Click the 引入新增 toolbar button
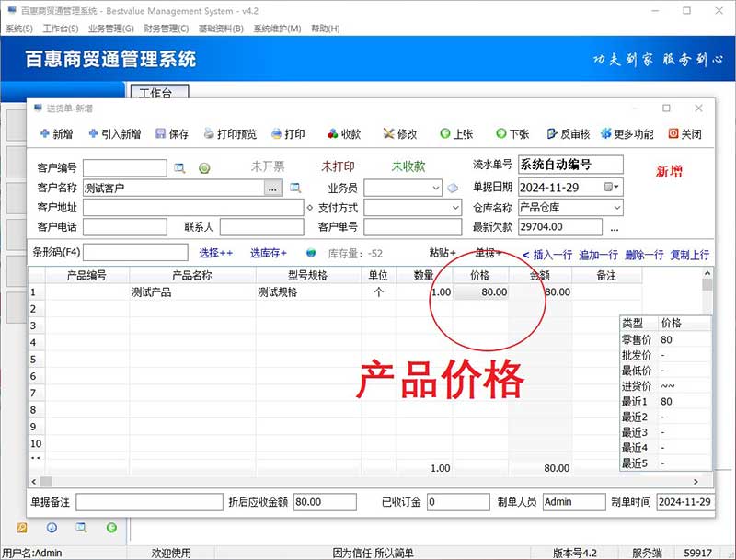Image resolution: width=736 pixels, height=560 pixels. point(114,134)
